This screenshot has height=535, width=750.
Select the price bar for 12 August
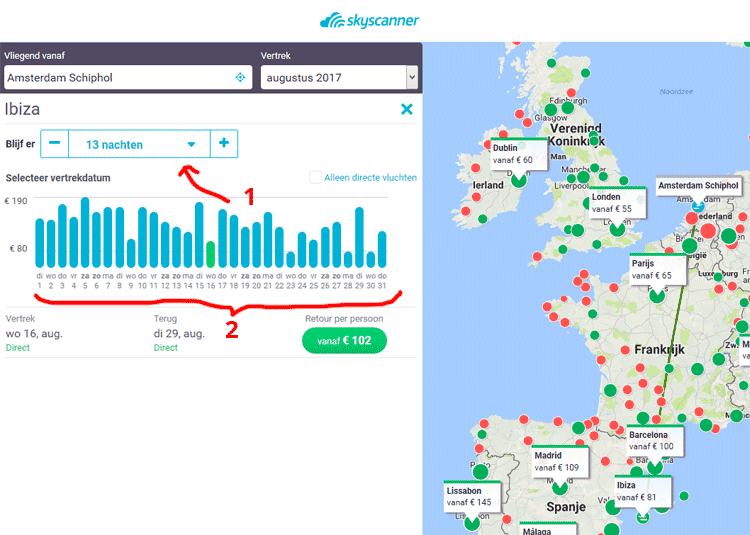click(x=165, y=245)
